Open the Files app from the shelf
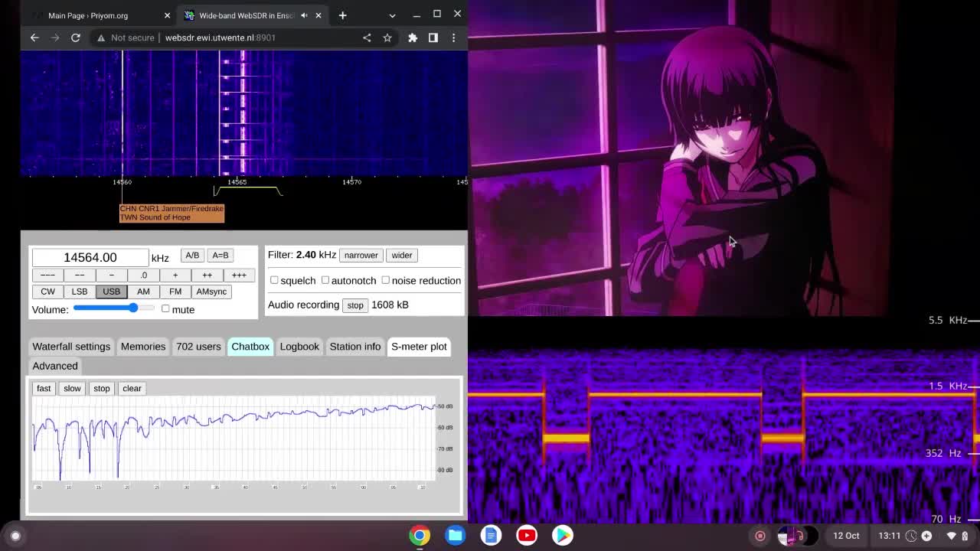 pyautogui.click(x=455, y=536)
